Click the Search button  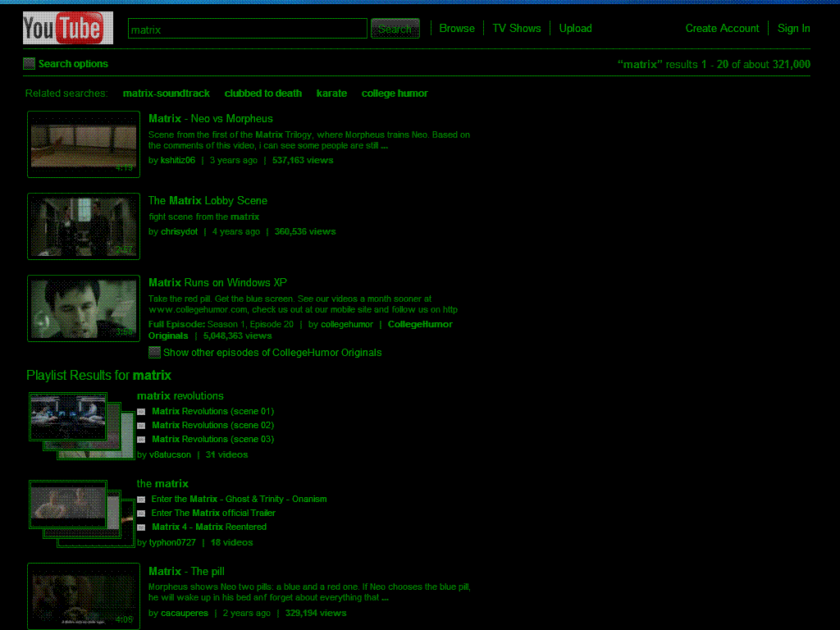tap(395, 29)
